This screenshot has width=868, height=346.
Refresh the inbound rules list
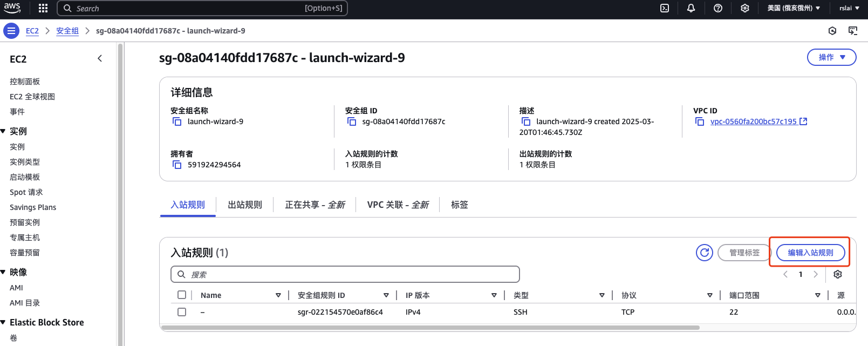(705, 253)
